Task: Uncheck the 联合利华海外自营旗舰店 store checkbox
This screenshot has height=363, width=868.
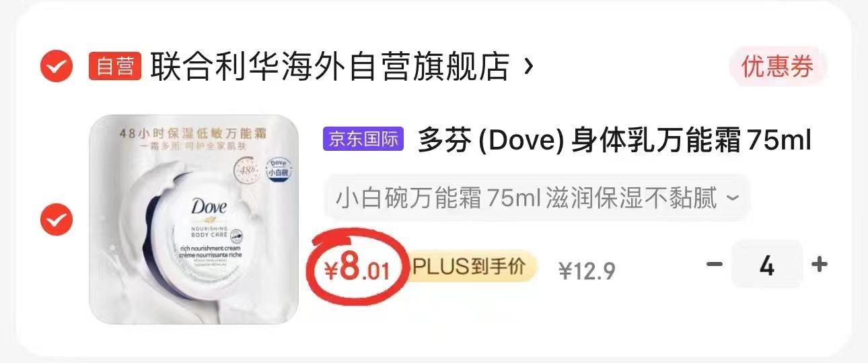Action: pos(57,66)
